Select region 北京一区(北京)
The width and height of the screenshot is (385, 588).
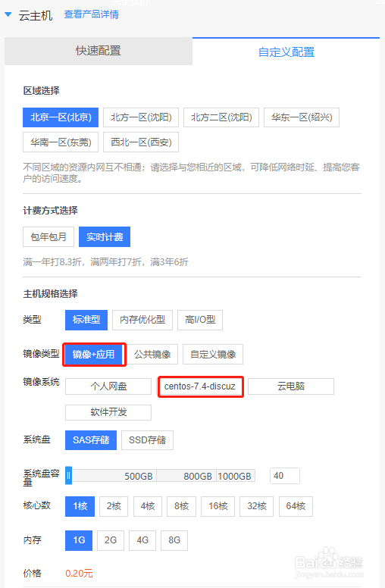61,117
